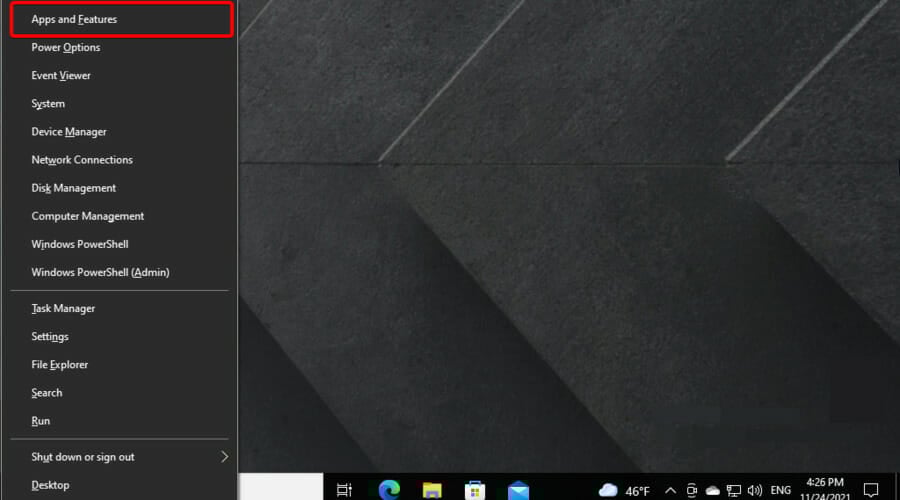Open System from the menu

click(121, 104)
